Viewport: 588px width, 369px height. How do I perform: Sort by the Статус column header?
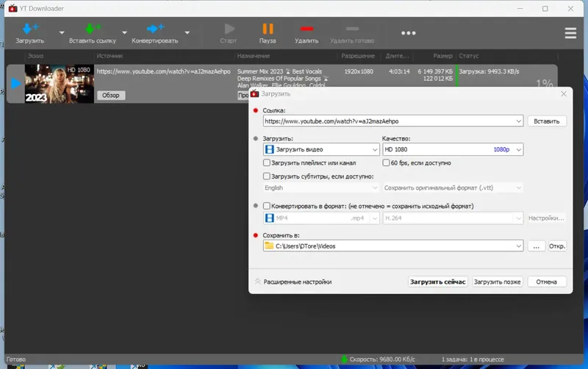pos(469,56)
